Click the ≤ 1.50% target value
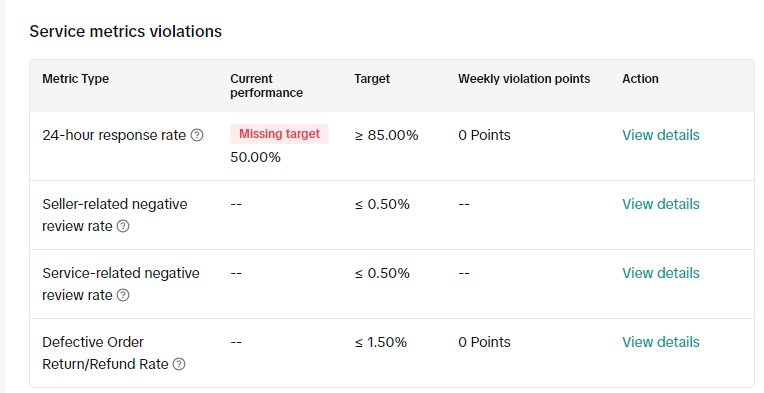Screen dimensions: 764x393 [x=381, y=342]
